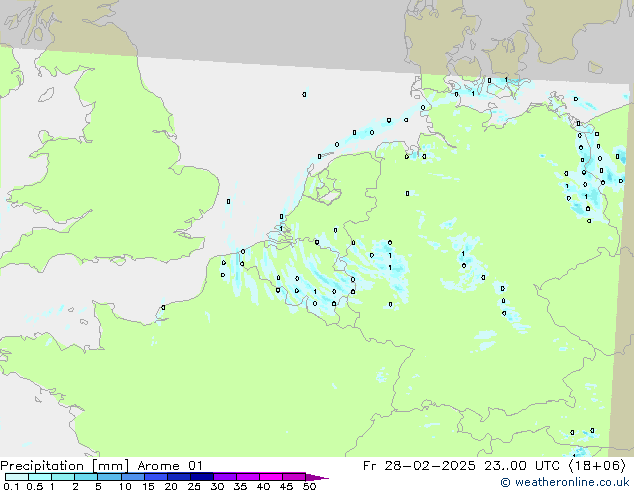This screenshot has height=490, width=634.
Task: Click the '[mm]' unit label
Action: pyautogui.click(x=111, y=466)
